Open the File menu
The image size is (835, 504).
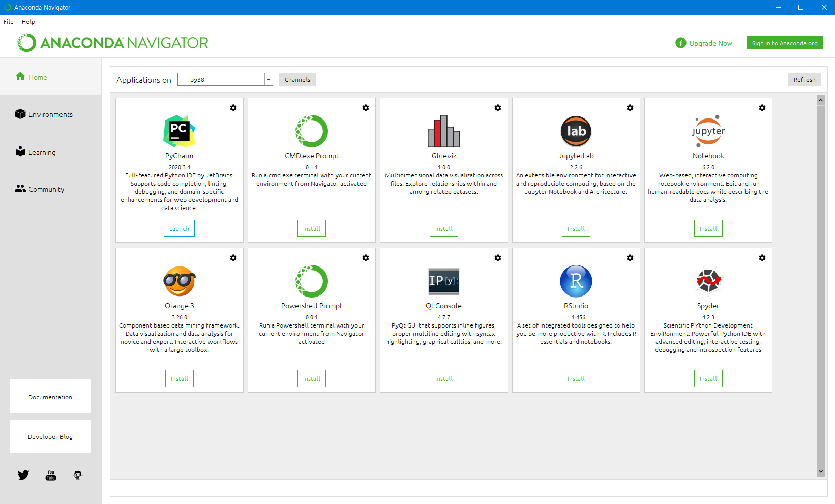coord(9,22)
